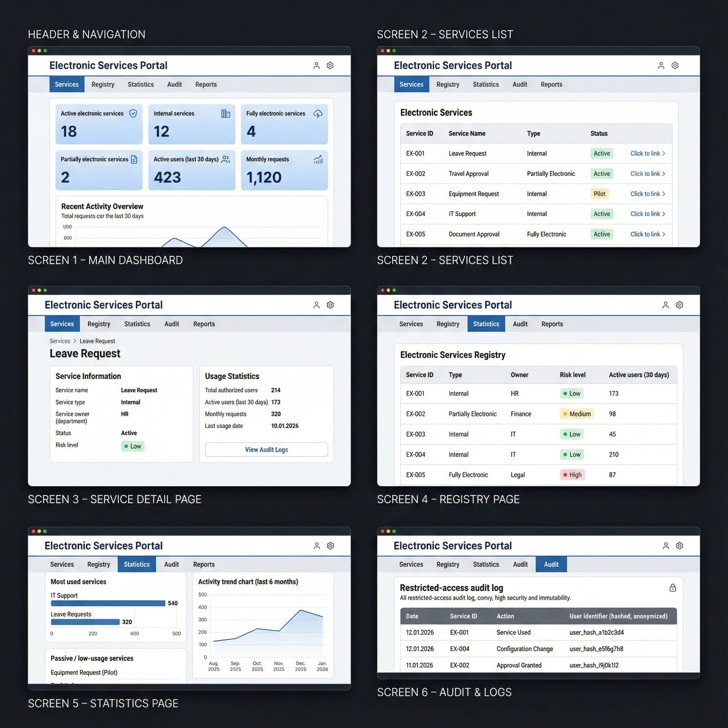Screen dimensions: 728x728
Task: Click user profile icon in Audit & Logs screen
Action: 665,546
